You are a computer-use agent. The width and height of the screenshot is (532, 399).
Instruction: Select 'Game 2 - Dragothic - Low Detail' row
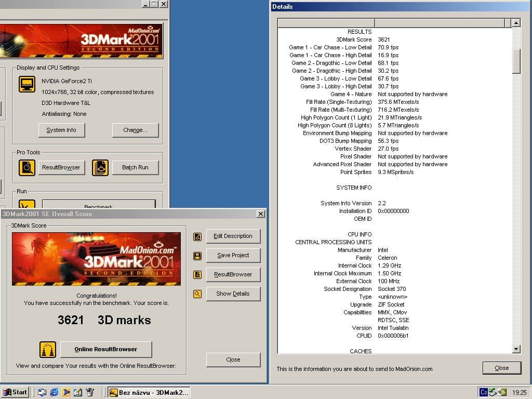[395, 63]
